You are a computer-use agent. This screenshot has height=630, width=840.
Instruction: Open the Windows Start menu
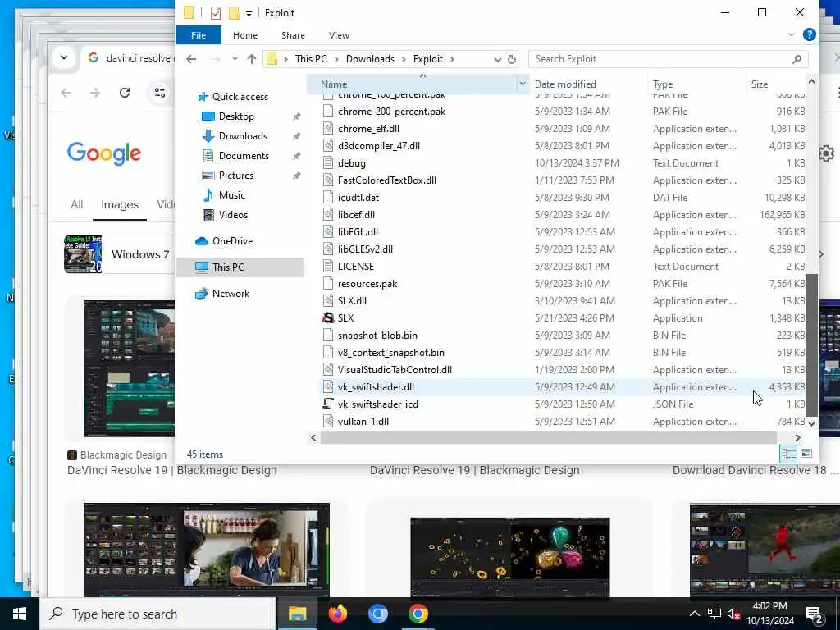20,614
